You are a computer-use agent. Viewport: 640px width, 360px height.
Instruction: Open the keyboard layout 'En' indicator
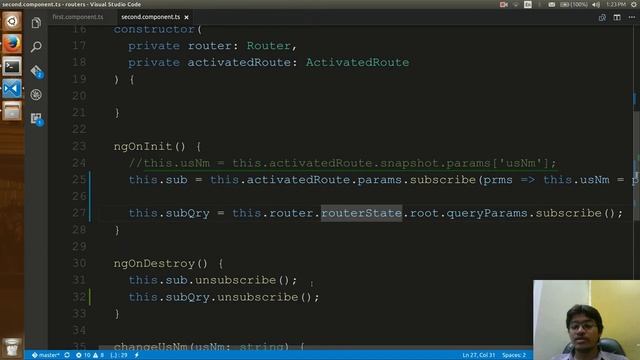[x=528, y=4]
